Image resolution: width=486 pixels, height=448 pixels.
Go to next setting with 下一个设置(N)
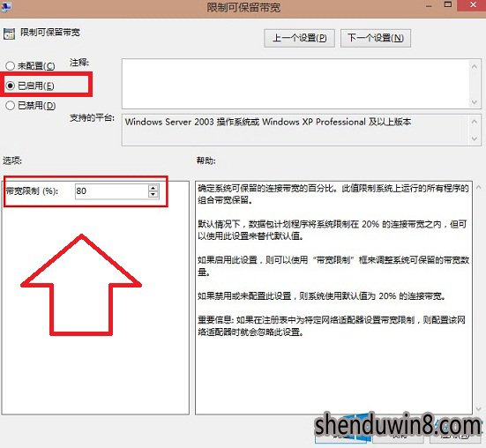376,38
